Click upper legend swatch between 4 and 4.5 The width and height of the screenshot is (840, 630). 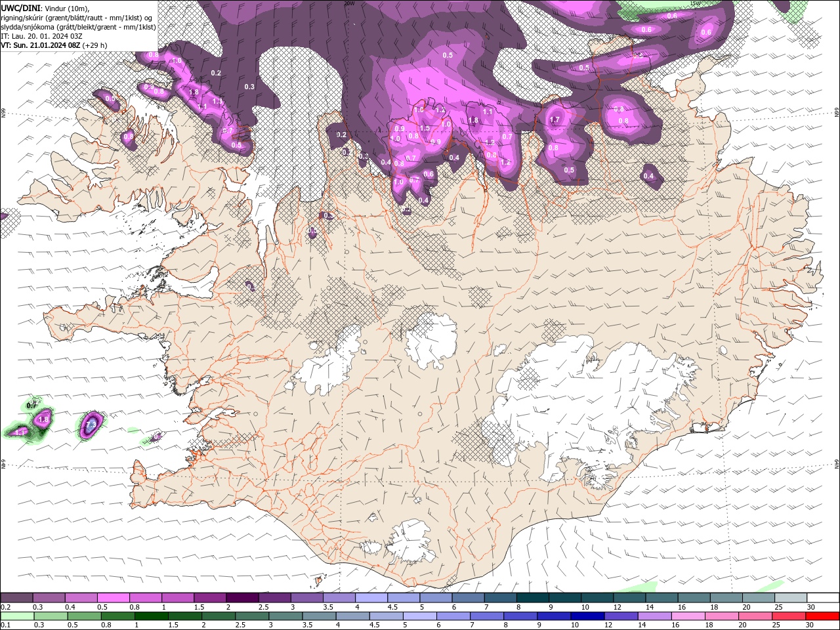[x=371, y=598]
